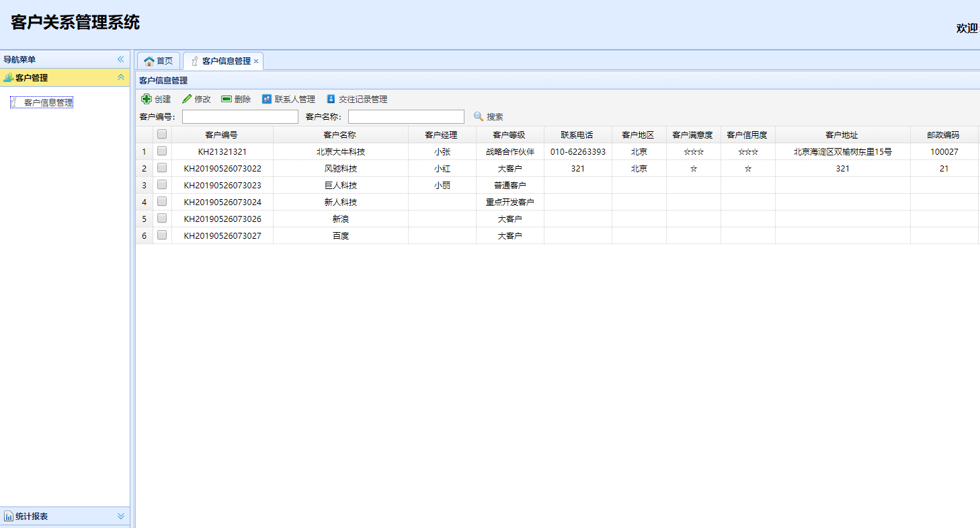Select the checkbox next to 百度
Image resolution: width=980 pixels, height=528 pixels.
click(161, 235)
